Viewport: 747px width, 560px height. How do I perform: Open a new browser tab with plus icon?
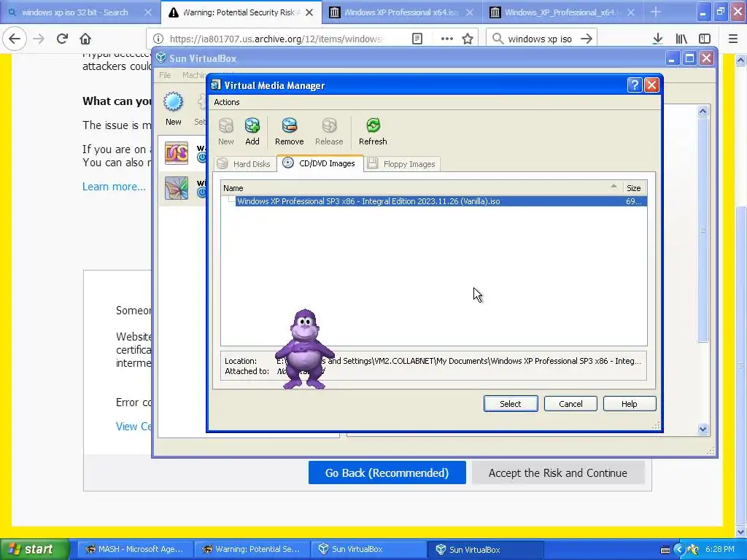point(656,12)
